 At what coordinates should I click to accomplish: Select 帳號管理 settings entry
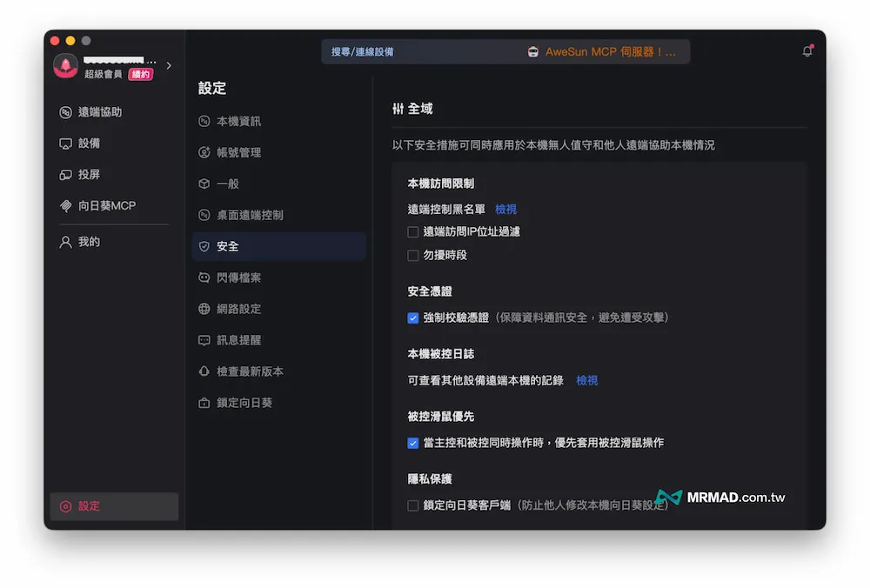[279, 152]
